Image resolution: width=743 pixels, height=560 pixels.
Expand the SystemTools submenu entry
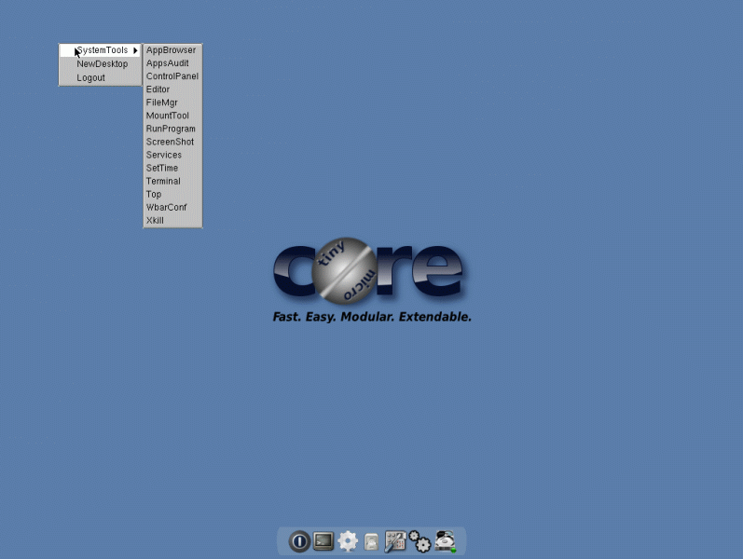click(102, 50)
